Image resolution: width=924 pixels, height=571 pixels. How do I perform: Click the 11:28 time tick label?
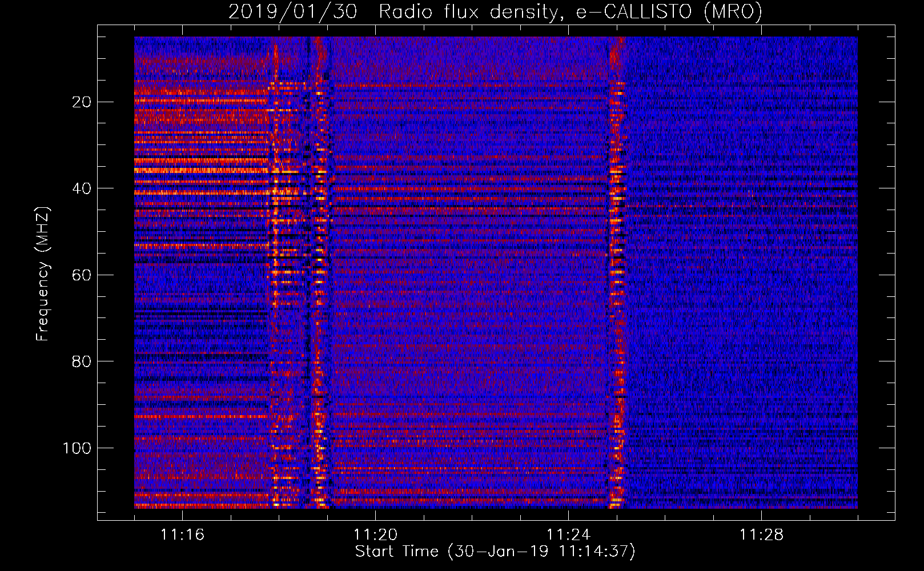point(761,535)
